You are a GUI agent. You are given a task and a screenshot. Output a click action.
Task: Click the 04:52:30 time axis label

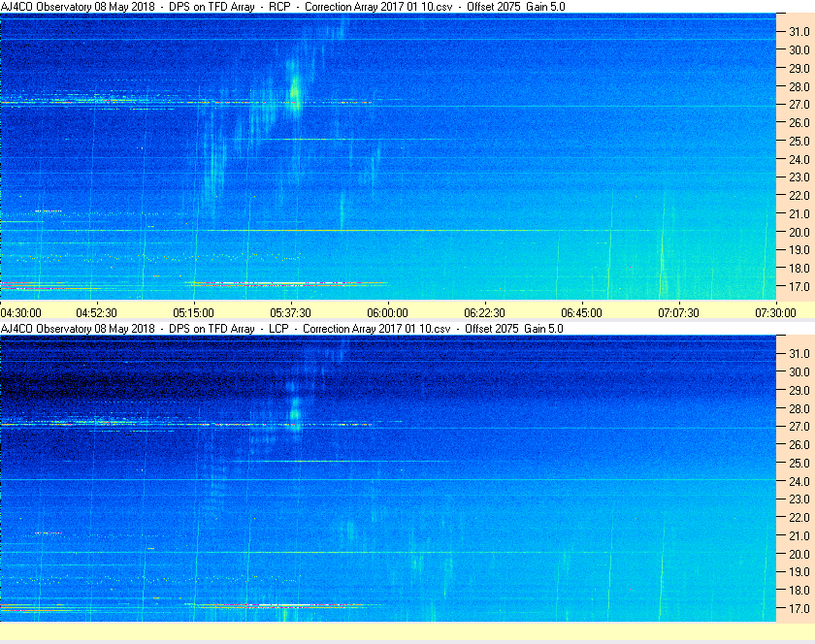click(x=97, y=313)
